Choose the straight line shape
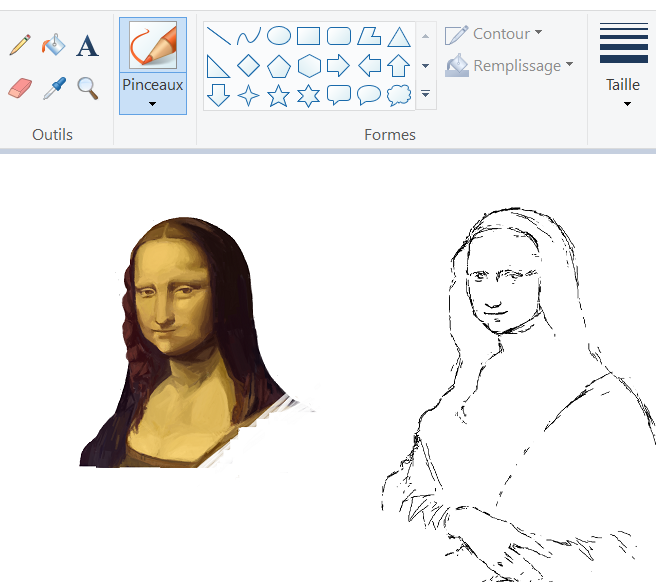The height and width of the screenshot is (582, 656). [218, 36]
